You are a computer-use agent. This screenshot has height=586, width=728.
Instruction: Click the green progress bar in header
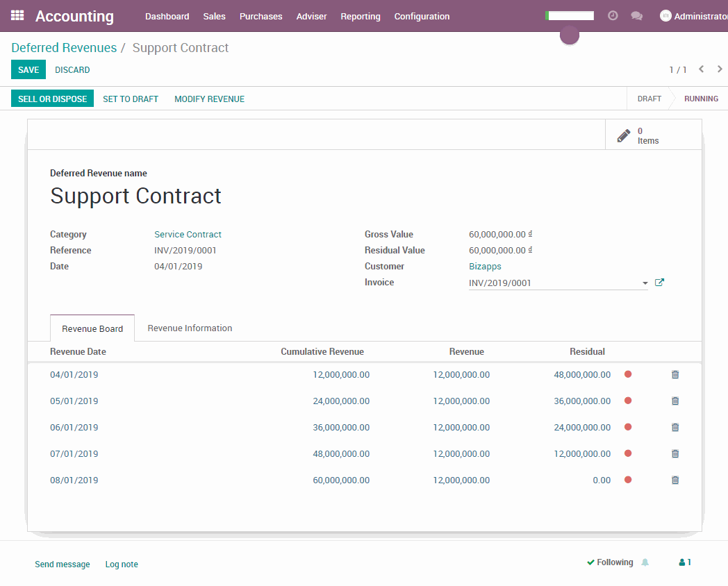point(570,15)
